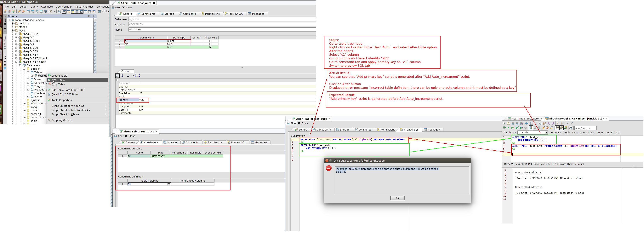Open Scripting Options from context menu

tap(78, 120)
